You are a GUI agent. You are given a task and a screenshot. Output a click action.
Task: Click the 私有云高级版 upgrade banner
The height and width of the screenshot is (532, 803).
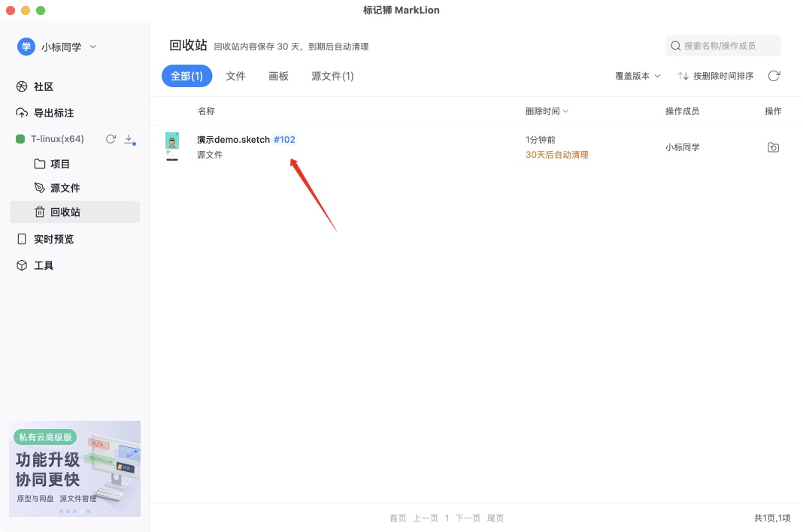pyautogui.click(x=74, y=468)
